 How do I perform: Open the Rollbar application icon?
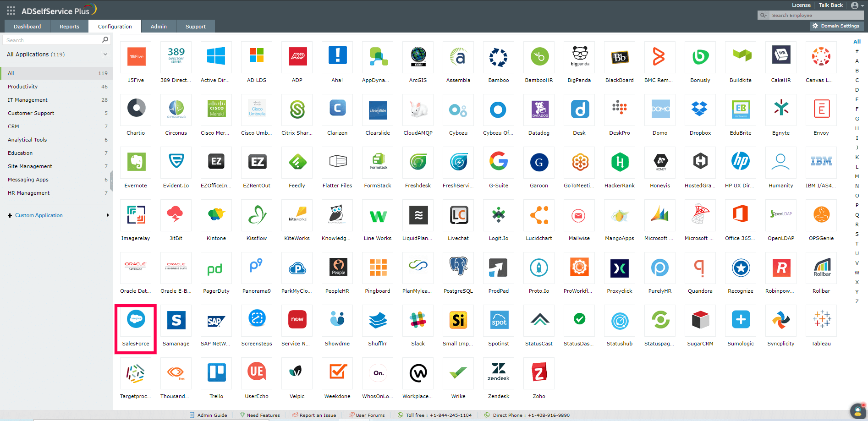click(821, 267)
